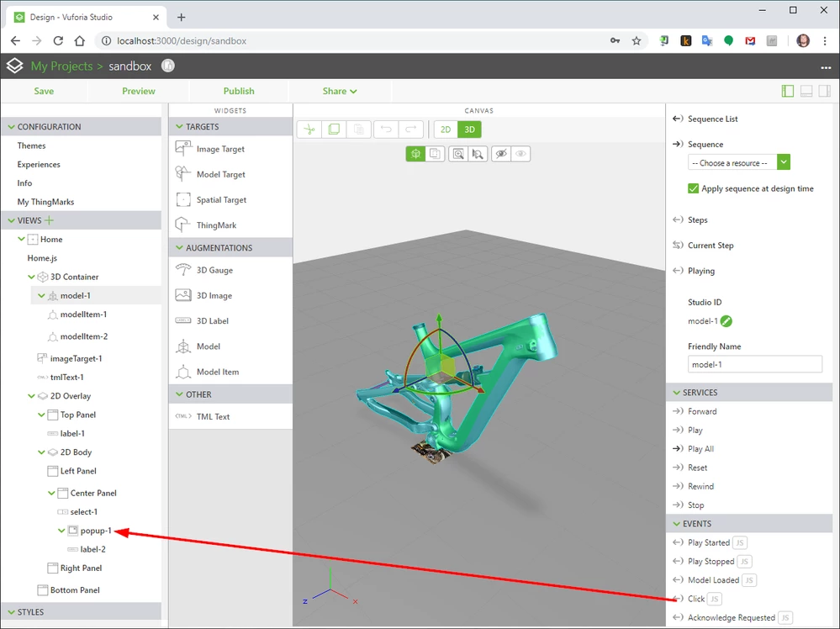Select imageTarget-1 in the tree
The height and width of the screenshot is (629, 840).
(x=76, y=358)
